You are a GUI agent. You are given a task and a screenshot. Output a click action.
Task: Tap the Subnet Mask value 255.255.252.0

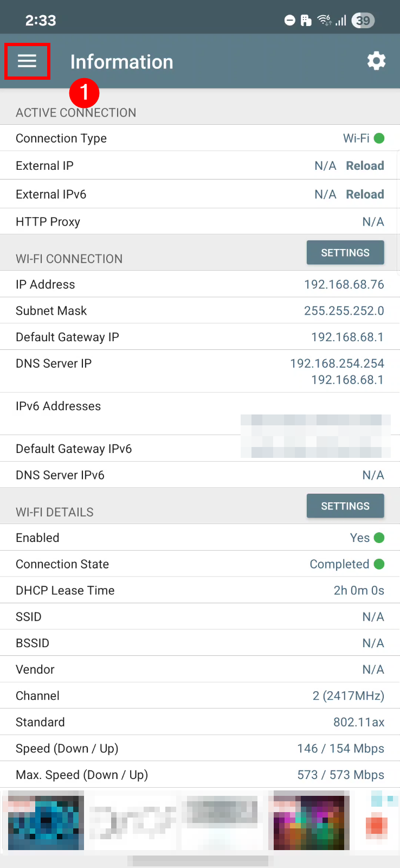pyautogui.click(x=344, y=311)
